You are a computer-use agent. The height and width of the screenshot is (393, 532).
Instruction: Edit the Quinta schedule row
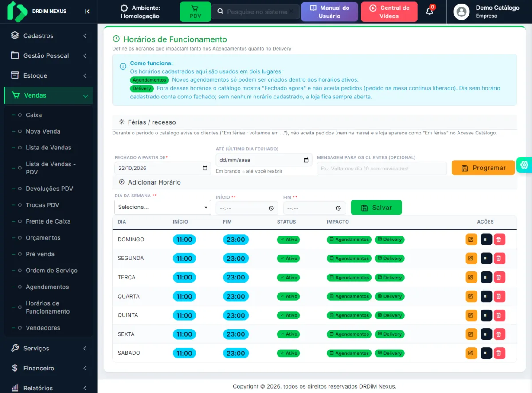pyautogui.click(x=471, y=315)
